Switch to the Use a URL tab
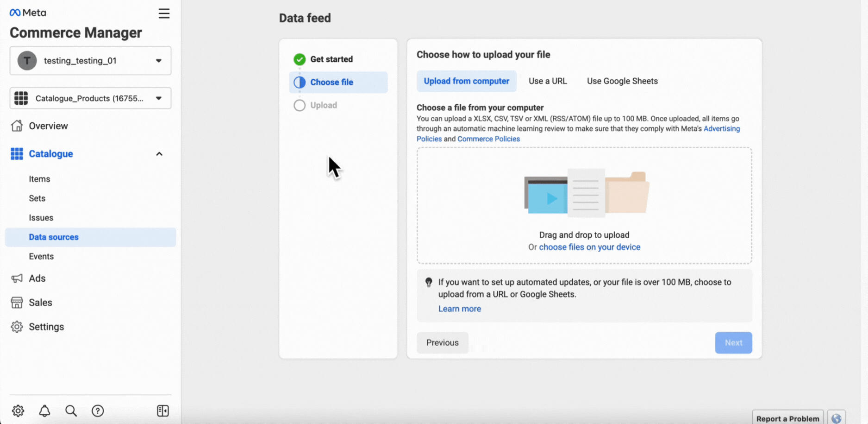 [x=548, y=81]
